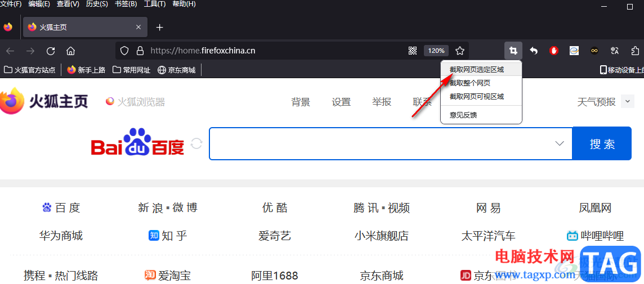This screenshot has height=284, width=644.
Task: Click the IE compatibility extension icon
Action: point(574,51)
